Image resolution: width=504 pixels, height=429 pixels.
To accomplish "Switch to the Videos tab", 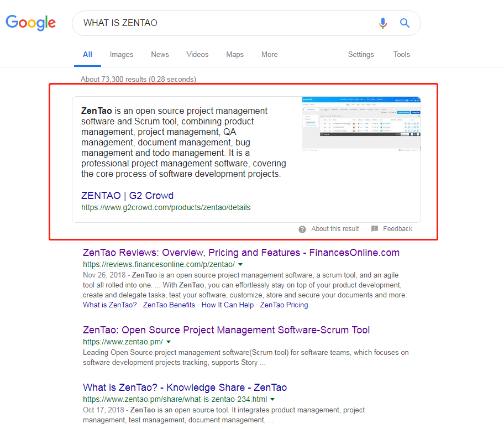I will point(197,55).
